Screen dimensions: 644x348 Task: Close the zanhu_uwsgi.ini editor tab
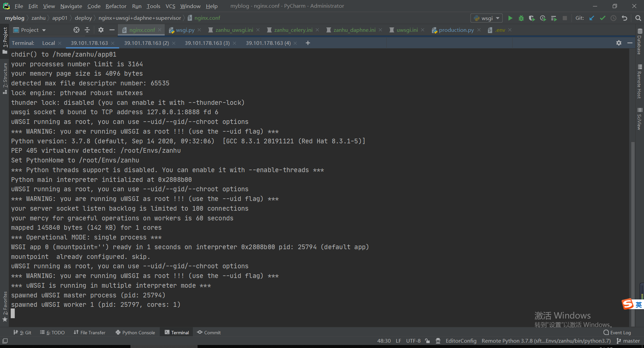click(x=258, y=30)
